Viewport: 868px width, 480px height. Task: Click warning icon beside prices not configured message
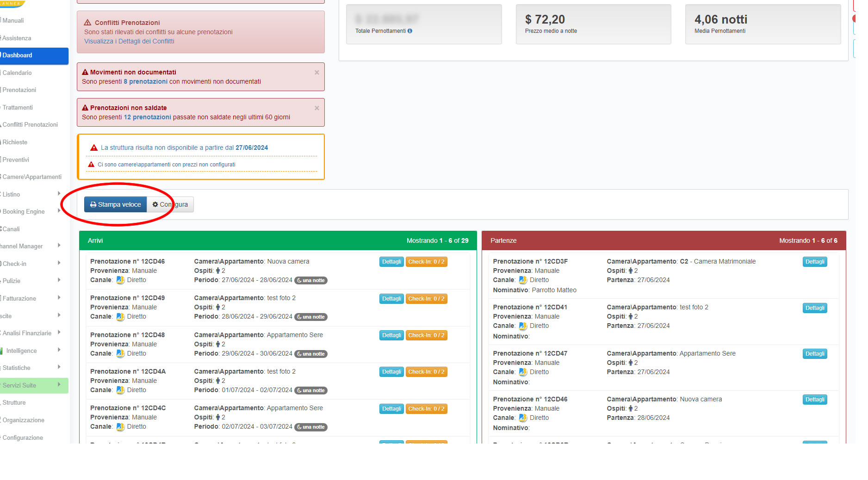[91, 165]
